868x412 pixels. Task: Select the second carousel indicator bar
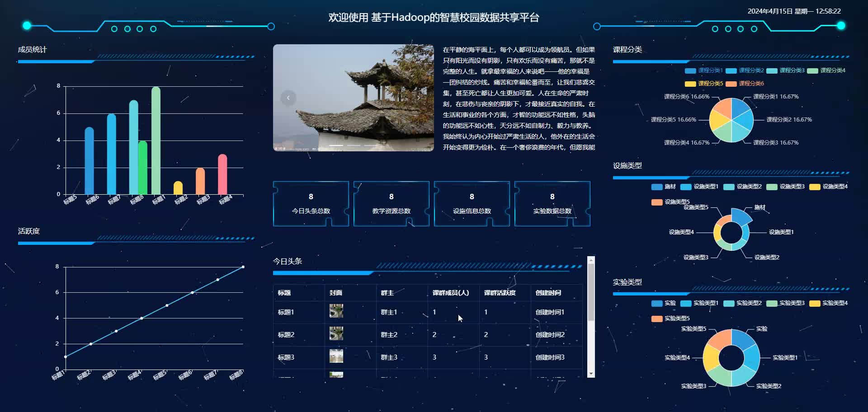point(354,145)
